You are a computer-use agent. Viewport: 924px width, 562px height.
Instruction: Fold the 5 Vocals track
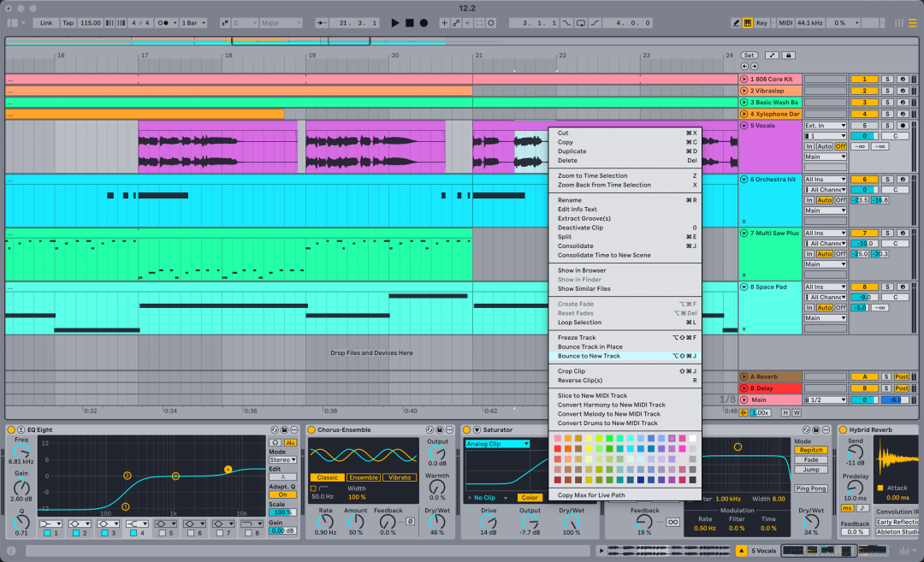[743, 126]
